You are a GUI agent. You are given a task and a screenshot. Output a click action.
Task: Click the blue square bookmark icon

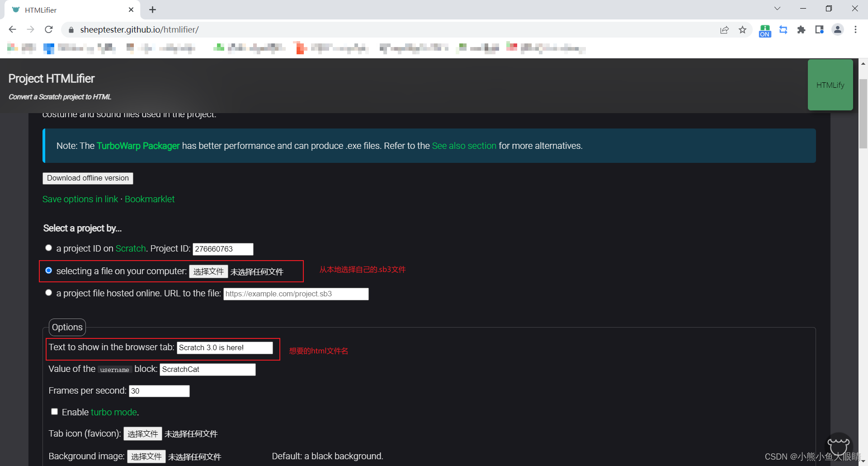pyautogui.click(x=49, y=48)
